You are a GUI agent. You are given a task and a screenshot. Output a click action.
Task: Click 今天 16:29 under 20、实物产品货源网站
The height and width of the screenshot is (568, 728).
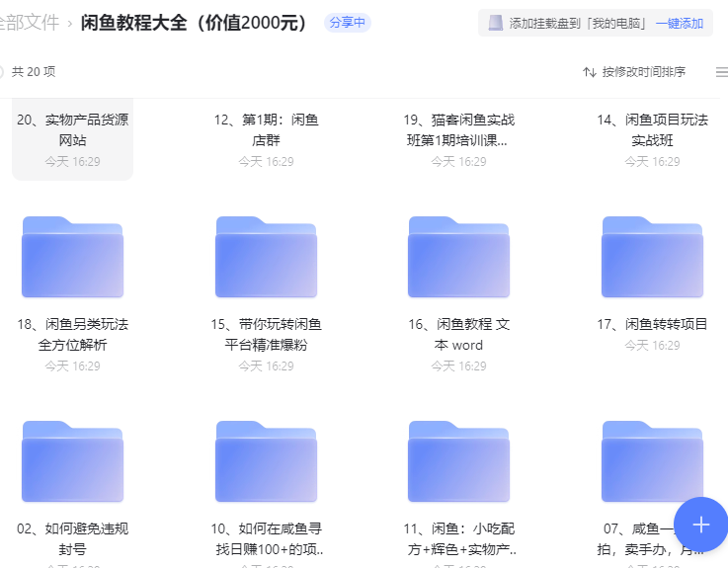tap(72, 162)
